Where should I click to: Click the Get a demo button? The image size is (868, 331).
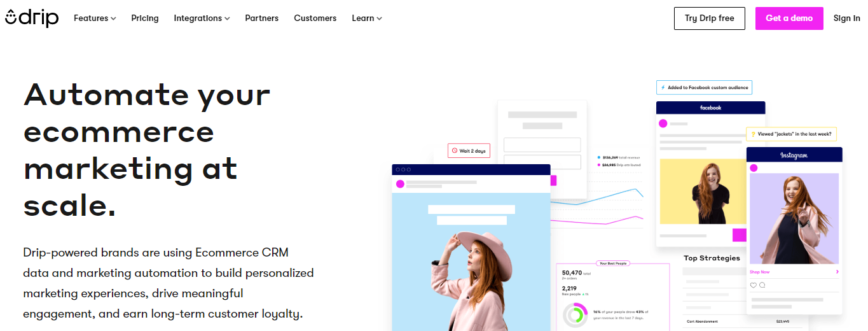click(x=789, y=18)
